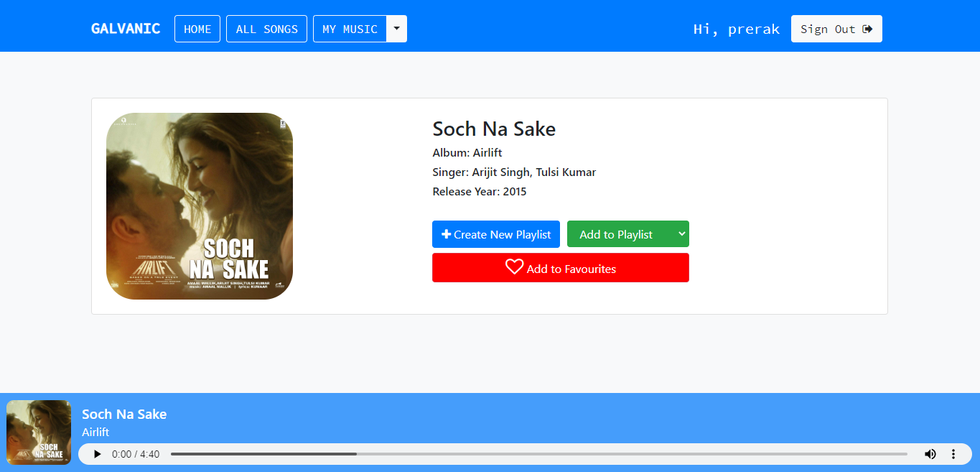The height and width of the screenshot is (472, 980).
Task: Click the Release Year: 2015 text
Action: [480, 192]
